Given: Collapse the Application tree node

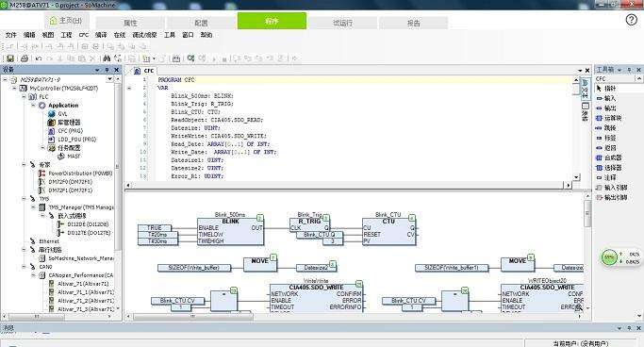Looking at the screenshot, I should click(x=34, y=106).
